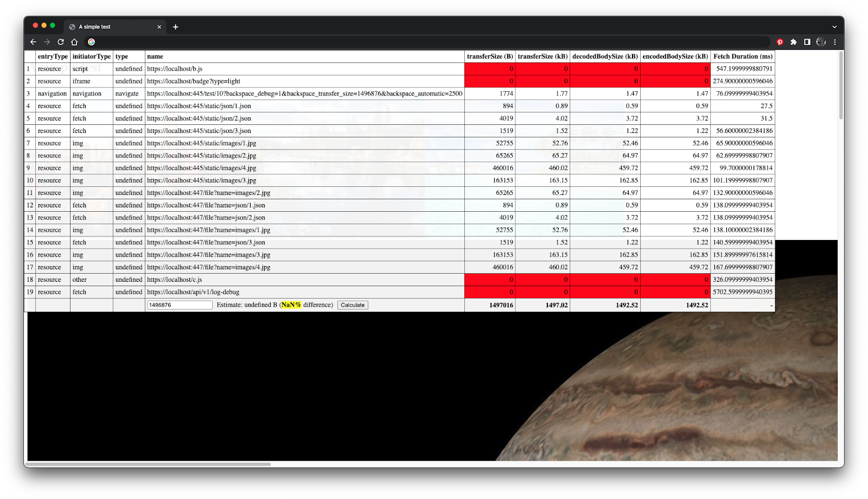Click the fetch duration '31.5' cell
The image size is (868, 499).
click(743, 118)
